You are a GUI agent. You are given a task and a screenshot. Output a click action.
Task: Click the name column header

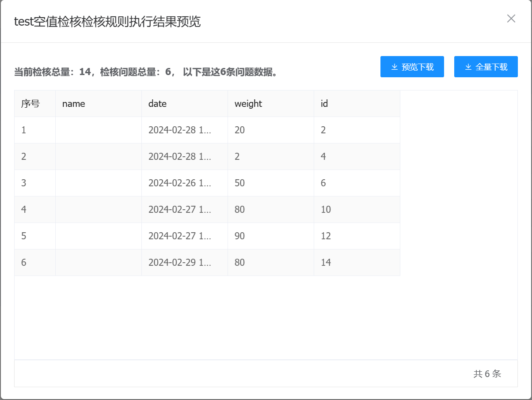coord(74,104)
